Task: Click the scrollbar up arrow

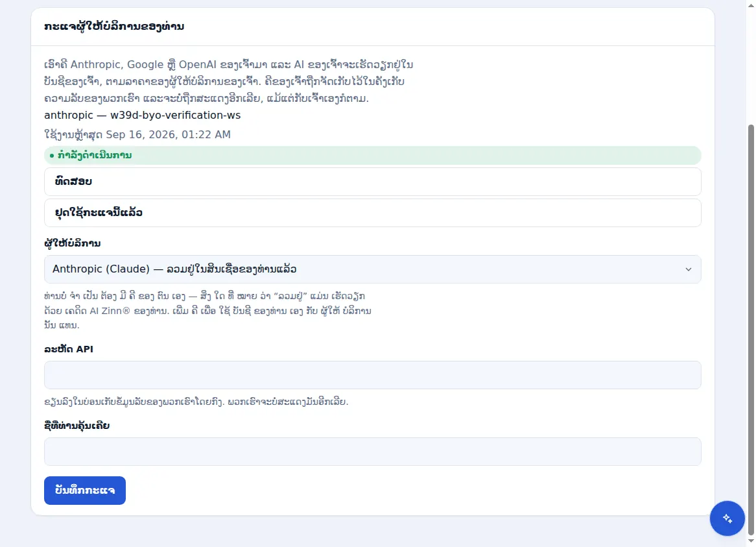Action: tap(751, 5)
